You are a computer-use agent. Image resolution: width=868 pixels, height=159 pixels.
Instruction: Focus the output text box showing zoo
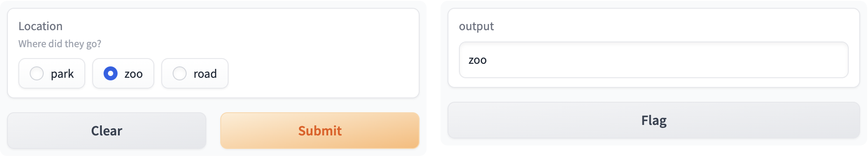click(x=654, y=60)
